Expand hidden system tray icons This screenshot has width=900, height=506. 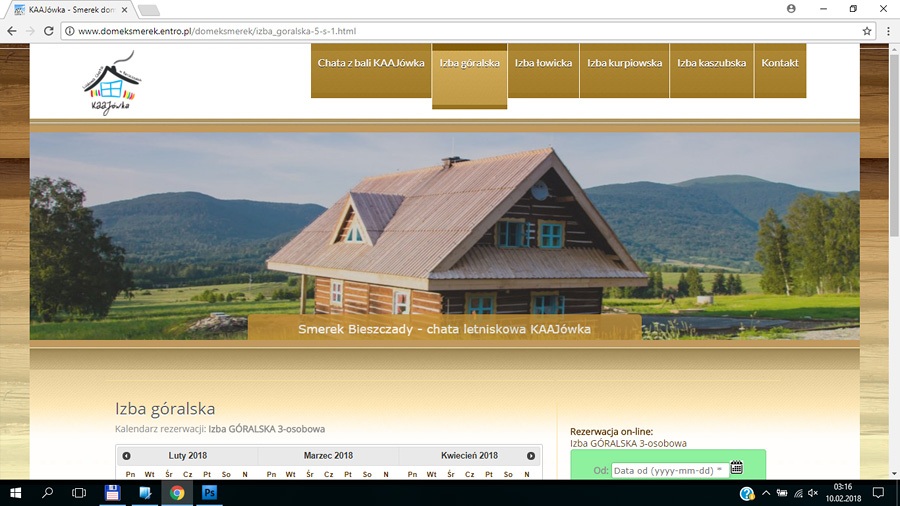(x=766, y=493)
